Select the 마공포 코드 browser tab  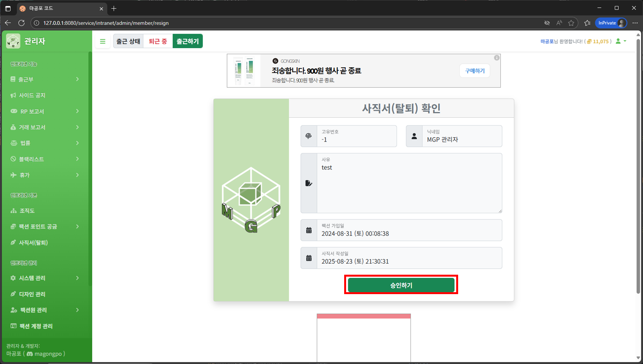[x=61, y=8]
